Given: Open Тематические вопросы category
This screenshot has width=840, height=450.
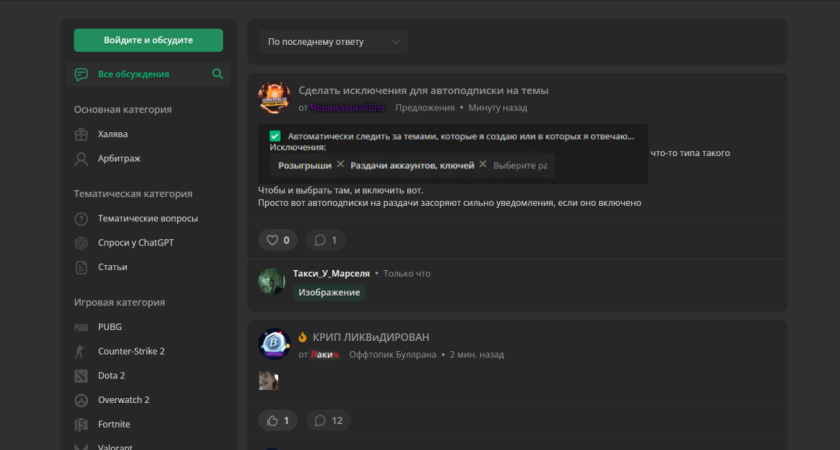Looking at the screenshot, I should (x=148, y=219).
